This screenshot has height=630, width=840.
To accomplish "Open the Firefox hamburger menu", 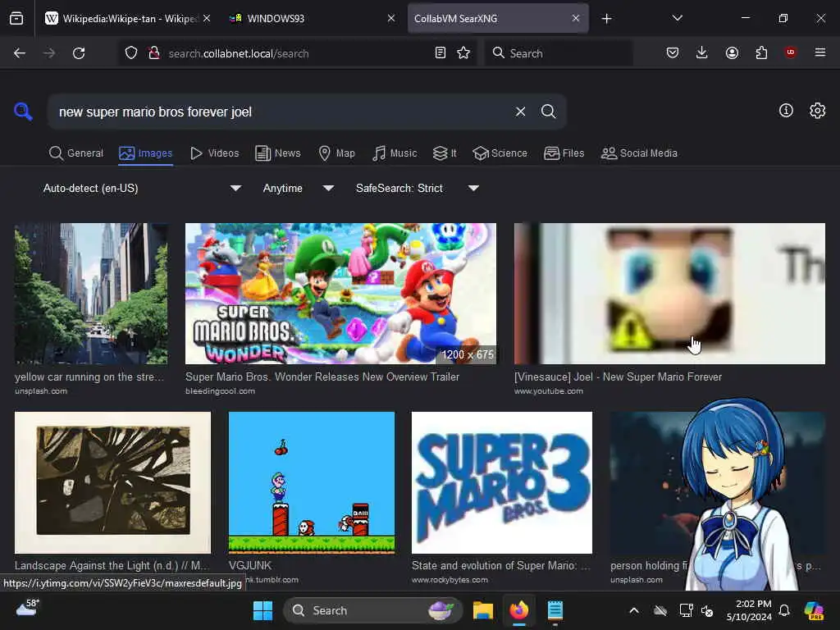I will click(820, 52).
